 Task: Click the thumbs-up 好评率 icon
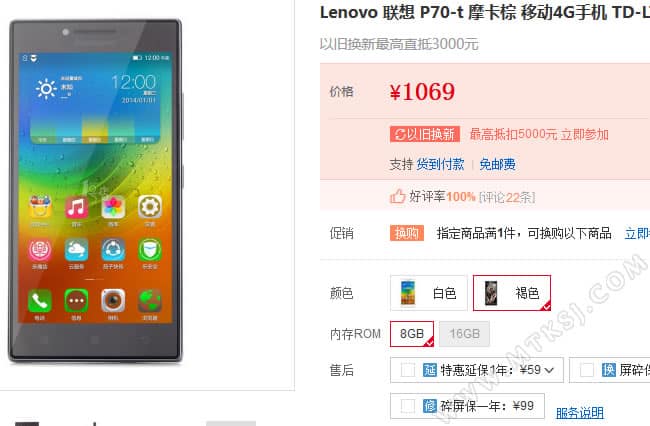click(398, 196)
